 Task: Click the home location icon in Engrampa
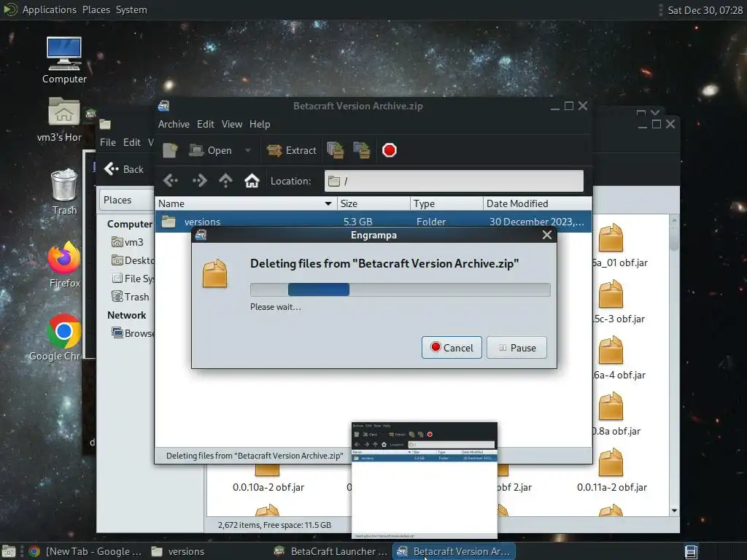[x=252, y=181]
